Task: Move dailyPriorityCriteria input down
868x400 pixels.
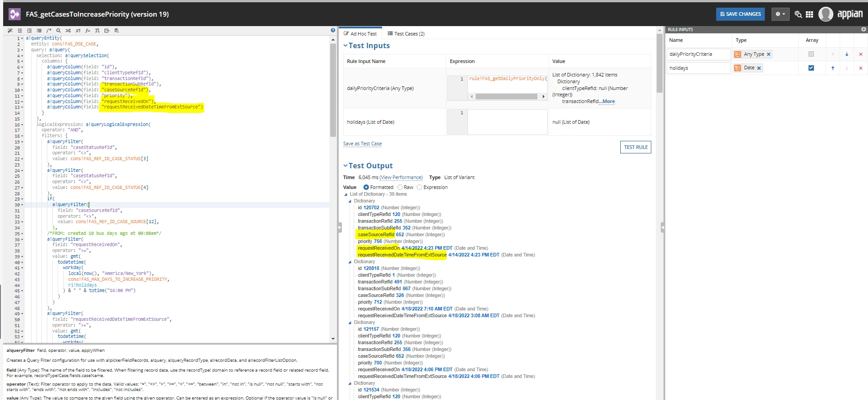Action: click(847, 54)
